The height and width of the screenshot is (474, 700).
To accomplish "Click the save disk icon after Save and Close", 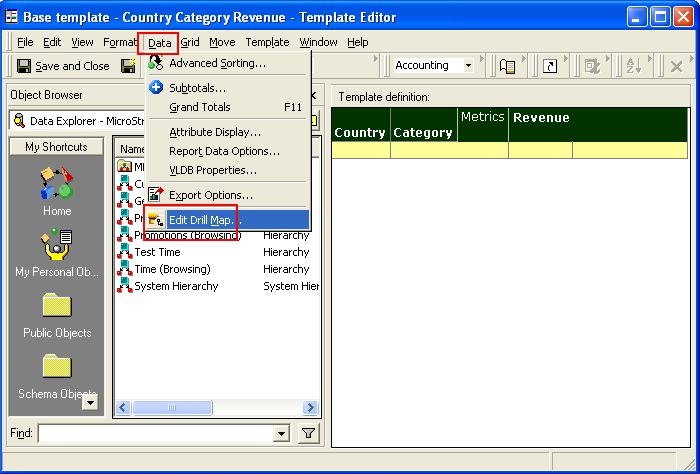I will click(129, 66).
